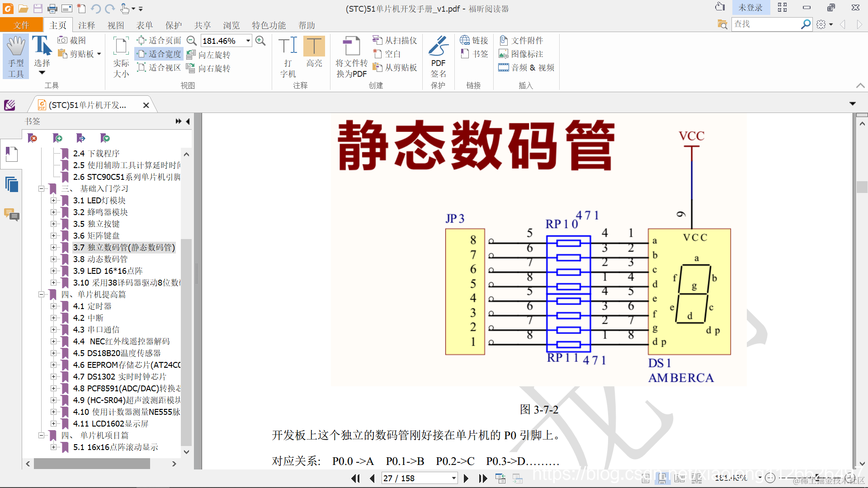868x488 pixels.
Task: Click the zoom in magnifier icon
Action: pos(260,41)
